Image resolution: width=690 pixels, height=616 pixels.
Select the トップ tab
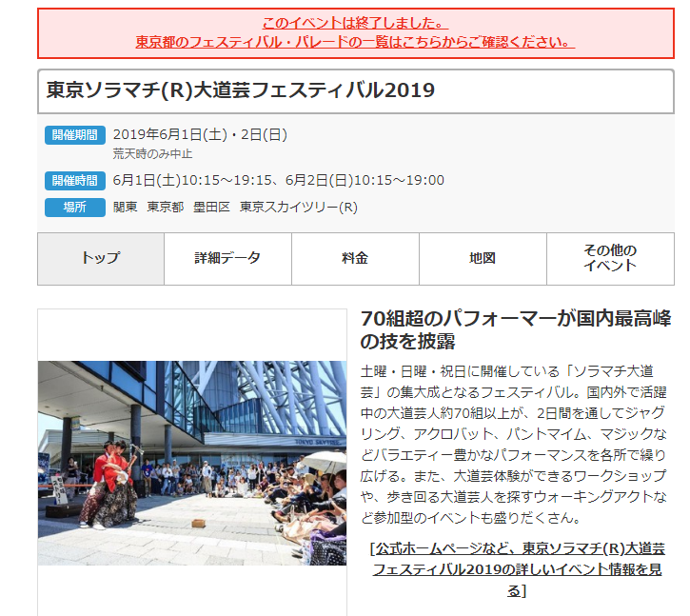101,259
